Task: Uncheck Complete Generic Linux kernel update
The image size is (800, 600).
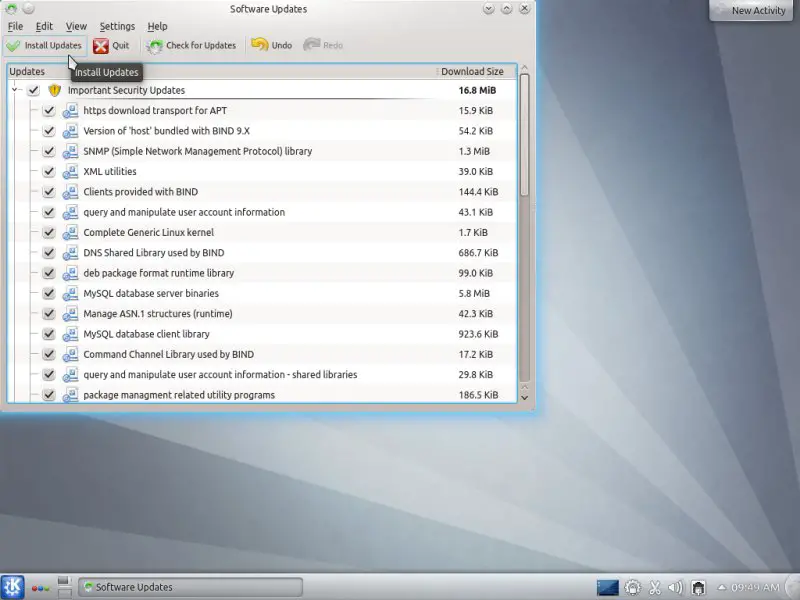Action: (48, 233)
